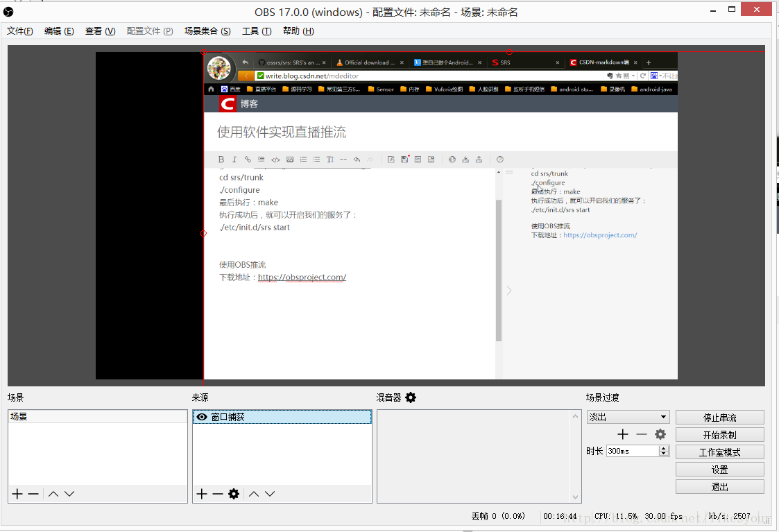Remove selected source with minus icon
This screenshot has height=532, width=779.
[218, 494]
